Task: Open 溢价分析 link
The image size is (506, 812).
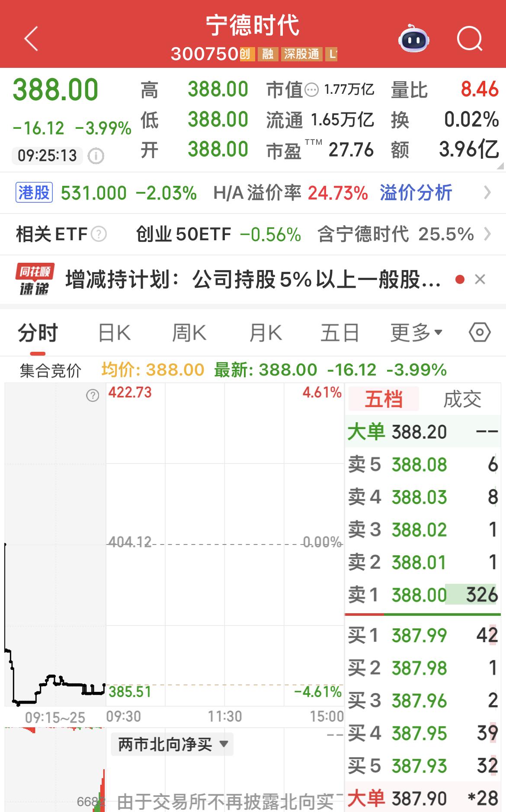Action: click(x=416, y=193)
